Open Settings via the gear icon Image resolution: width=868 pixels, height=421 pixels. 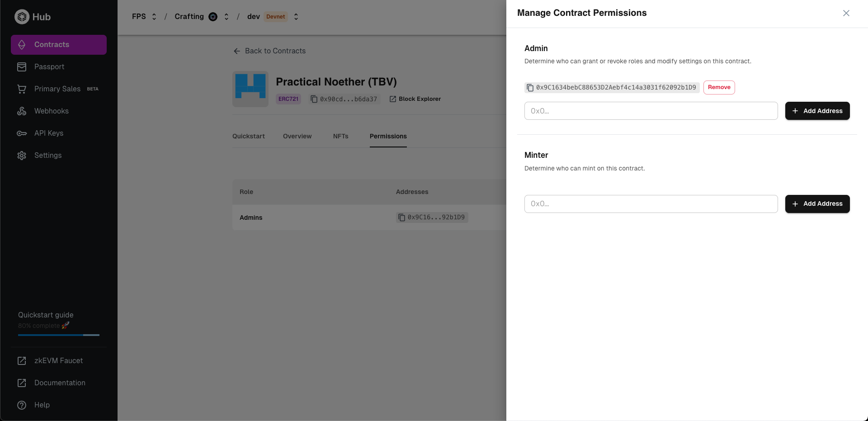tap(22, 155)
